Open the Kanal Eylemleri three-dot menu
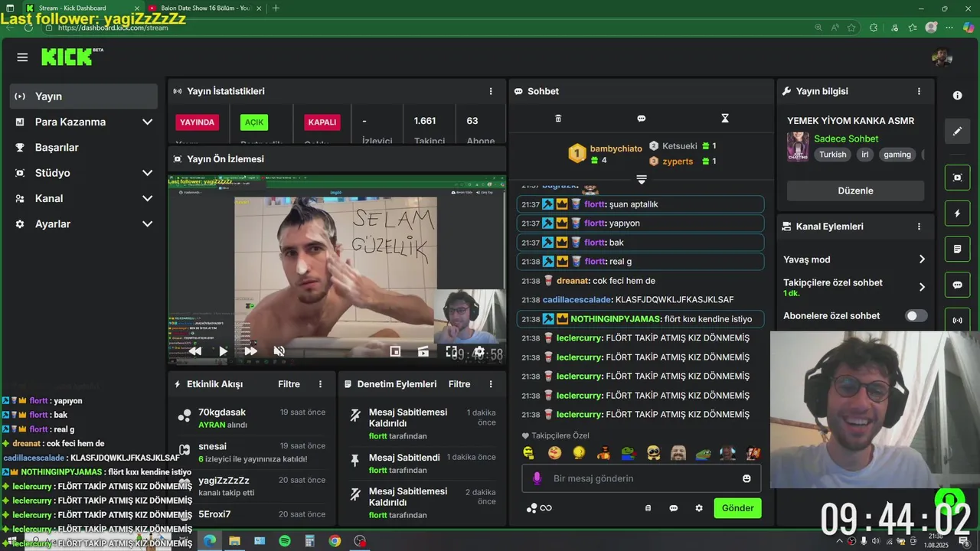Viewport: 980px width, 551px height. 919,227
